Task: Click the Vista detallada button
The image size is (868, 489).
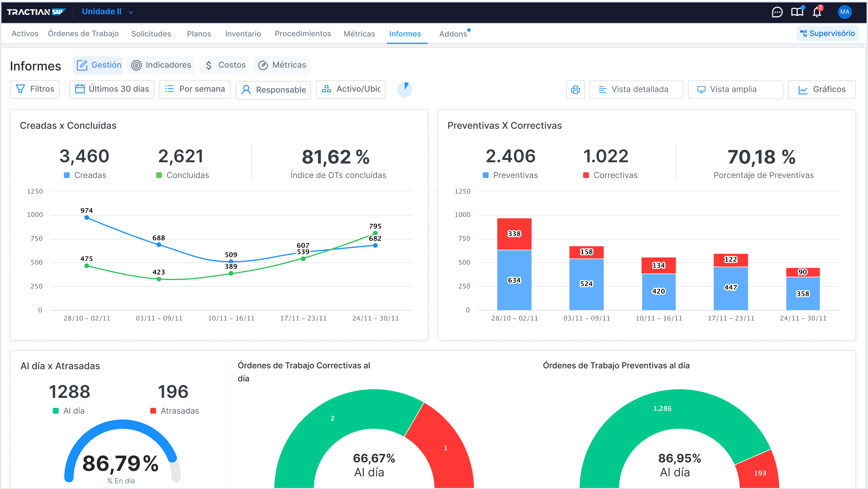Action: tap(636, 90)
